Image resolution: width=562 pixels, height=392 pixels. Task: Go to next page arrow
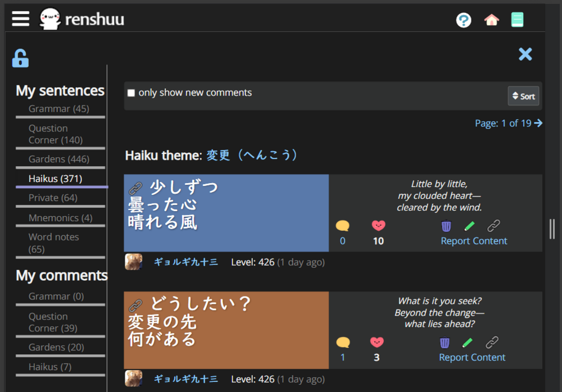538,123
